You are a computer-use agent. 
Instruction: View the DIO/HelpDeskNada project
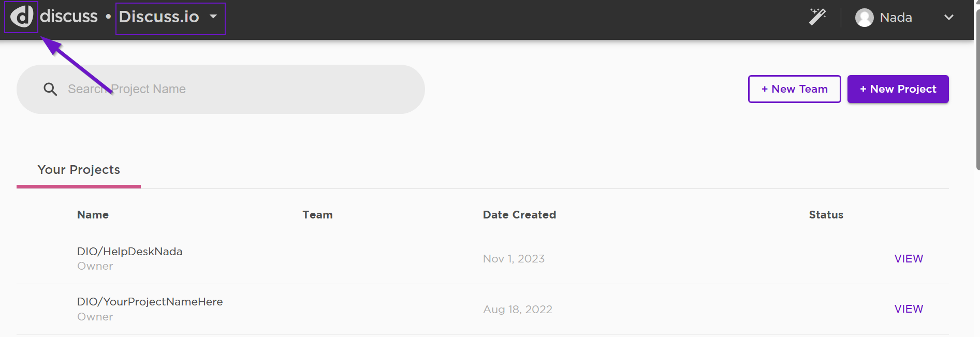tap(909, 259)
